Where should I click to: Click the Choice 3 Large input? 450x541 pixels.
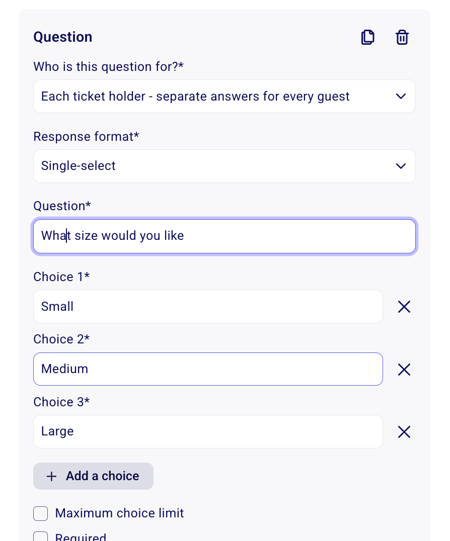208,432
